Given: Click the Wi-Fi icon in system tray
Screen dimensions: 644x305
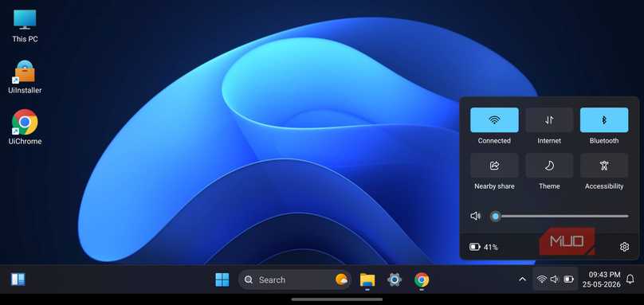Looking at the screenshot, I should click(542, 280).
